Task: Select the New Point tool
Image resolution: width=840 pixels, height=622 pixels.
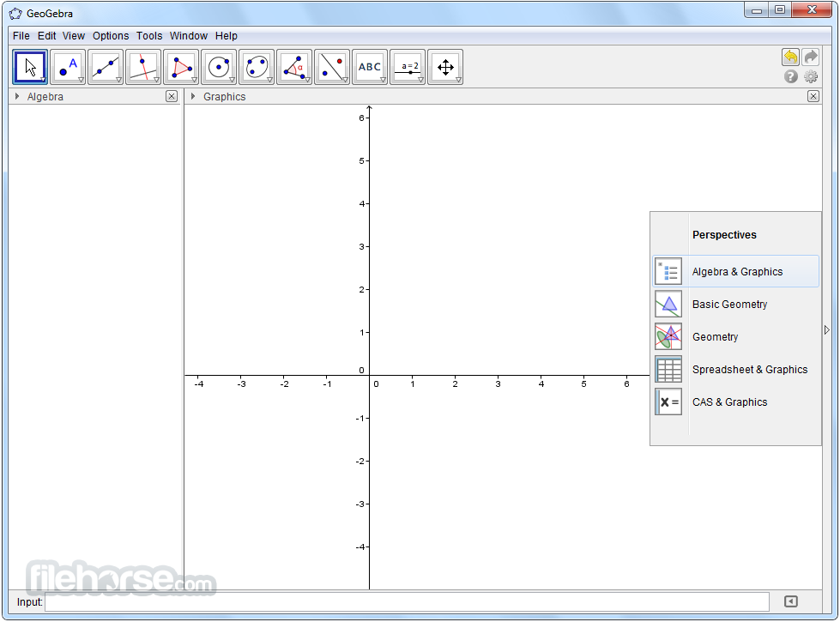Action: pyautogui.click(x=68, y=67)
